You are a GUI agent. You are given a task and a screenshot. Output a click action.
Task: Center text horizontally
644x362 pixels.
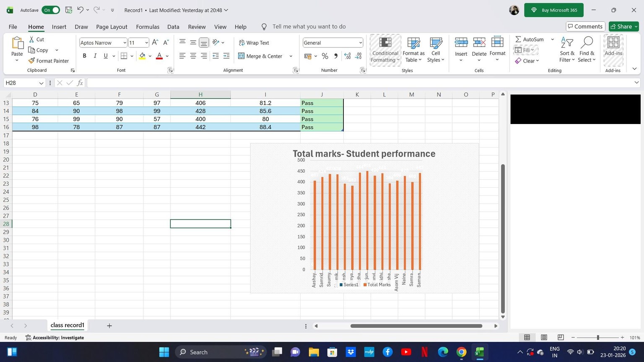tap(193, 56)
